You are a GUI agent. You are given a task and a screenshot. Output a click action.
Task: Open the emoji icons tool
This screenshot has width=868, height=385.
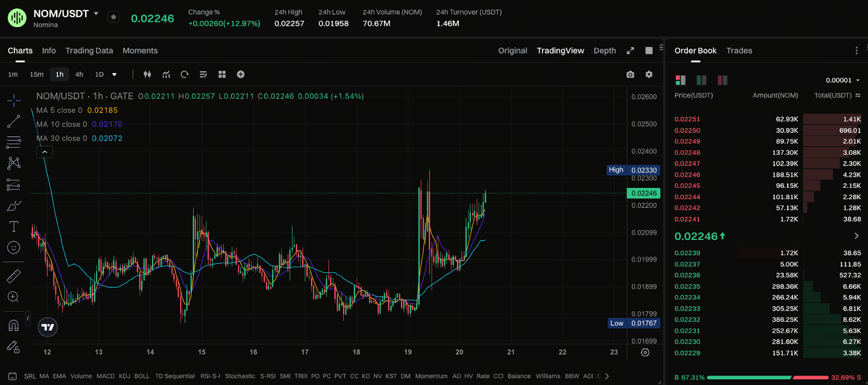14,248
